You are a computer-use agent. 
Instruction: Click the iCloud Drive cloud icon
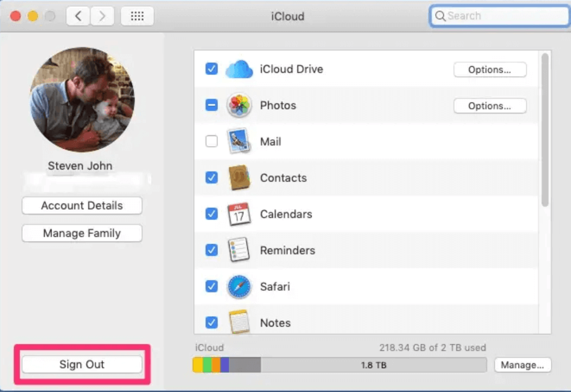coord(239,69)
